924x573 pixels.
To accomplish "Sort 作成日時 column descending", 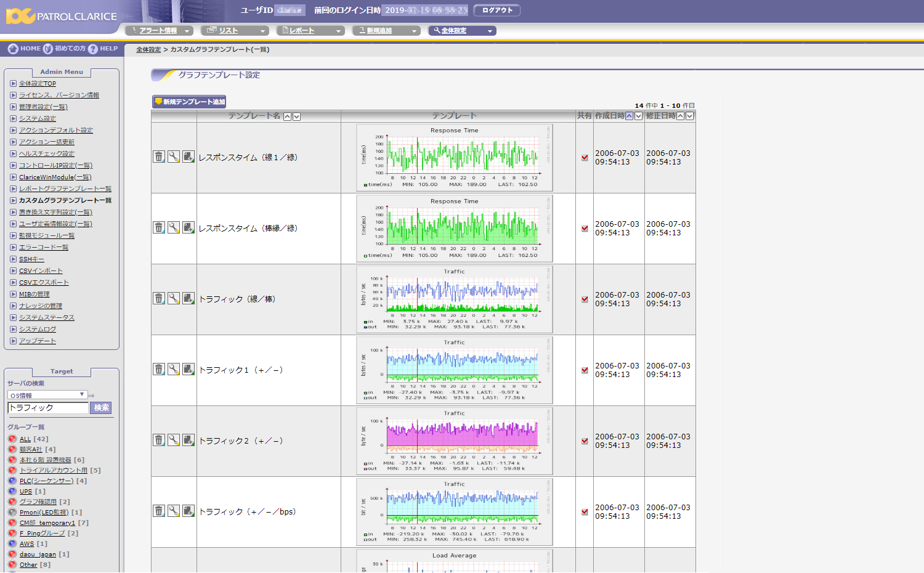I will (638, 116).
